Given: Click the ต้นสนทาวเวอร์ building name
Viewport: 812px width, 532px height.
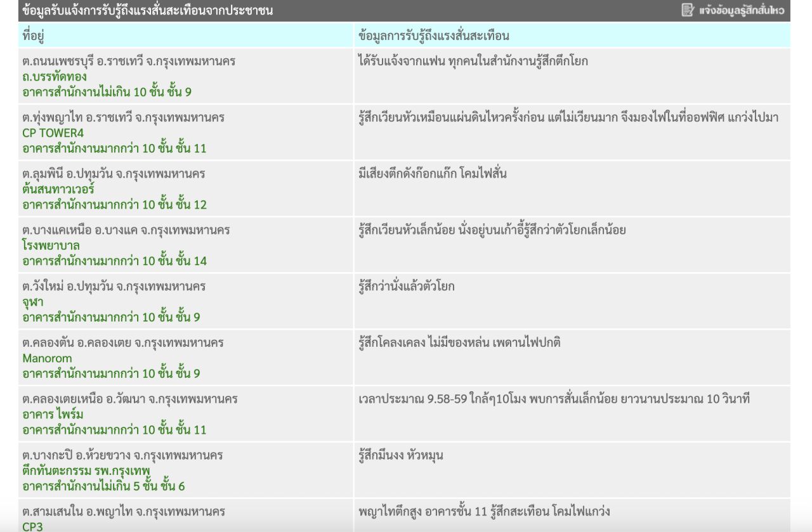Looking at the screenshot, I should (x=58, y=189).
